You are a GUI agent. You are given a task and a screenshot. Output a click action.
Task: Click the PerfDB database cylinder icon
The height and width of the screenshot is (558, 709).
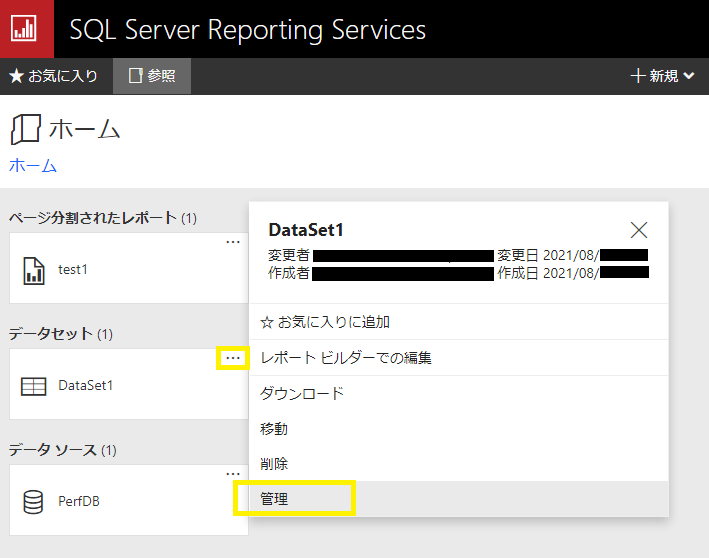[x=33, y=501]
